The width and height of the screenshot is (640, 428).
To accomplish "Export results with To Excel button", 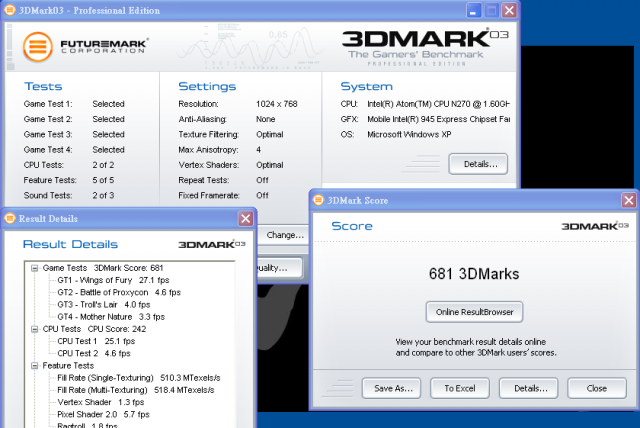I will tap(460, 388).
